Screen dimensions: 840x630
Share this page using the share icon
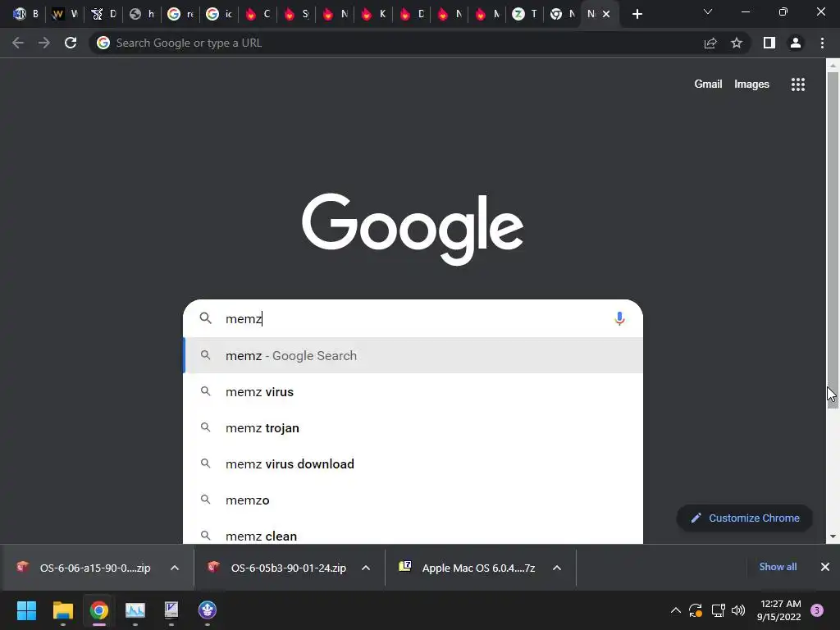tap(710, 43)
